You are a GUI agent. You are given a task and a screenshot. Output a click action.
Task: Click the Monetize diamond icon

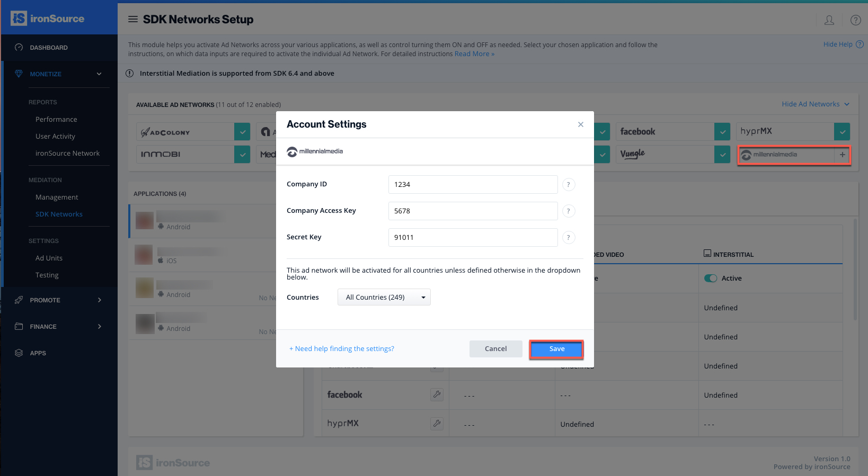(19, 74)
